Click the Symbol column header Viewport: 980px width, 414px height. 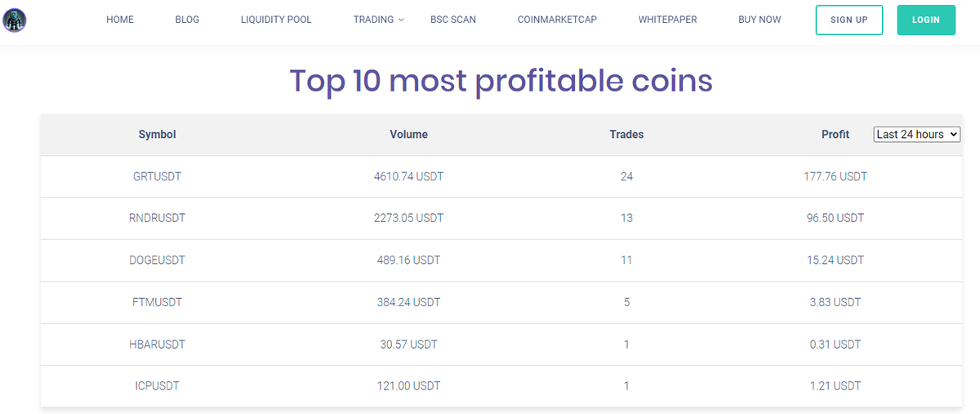157,135
